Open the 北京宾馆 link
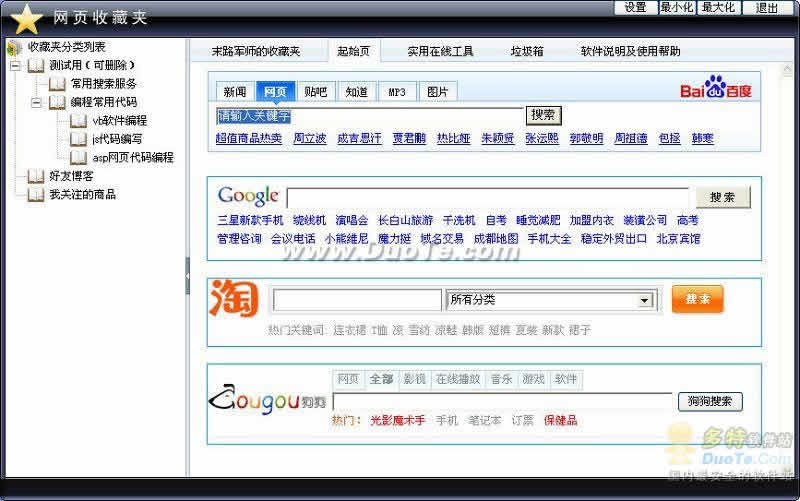 point(678,238)
